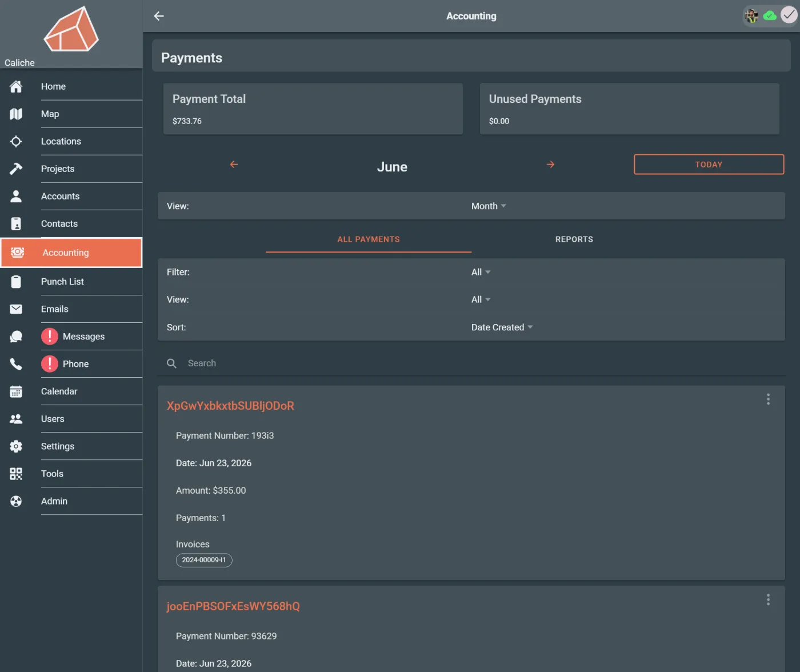The height and width of the screenshot is (672, 800).
Task: Click the search magnifier icon
Action: coord(171,363)
